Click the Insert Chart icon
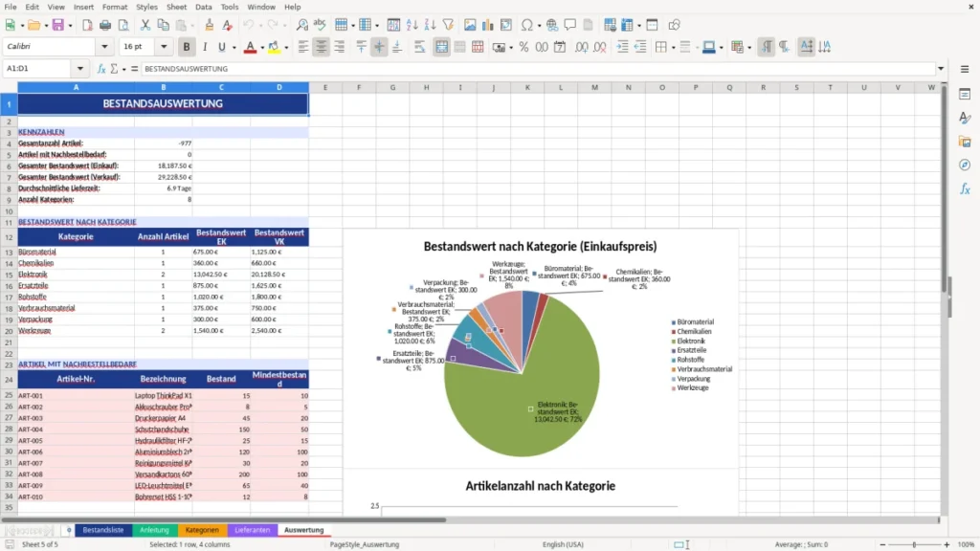The width and height of the screenshot is (980, 551). (487, 25)
